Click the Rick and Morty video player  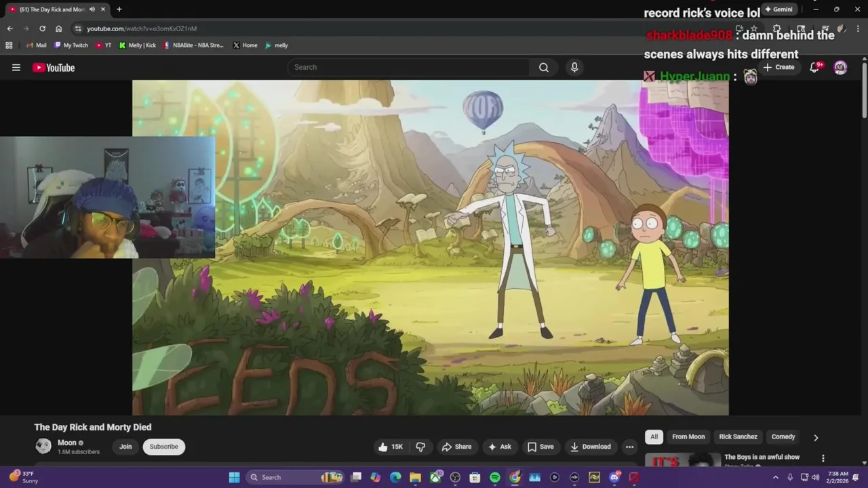tap(431, 247)
